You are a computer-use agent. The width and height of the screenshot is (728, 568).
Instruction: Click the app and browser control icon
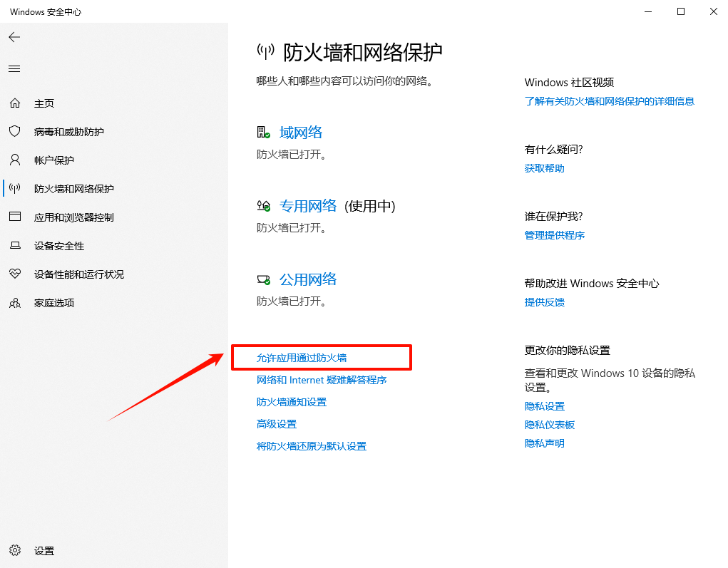(x=15, y=217)
